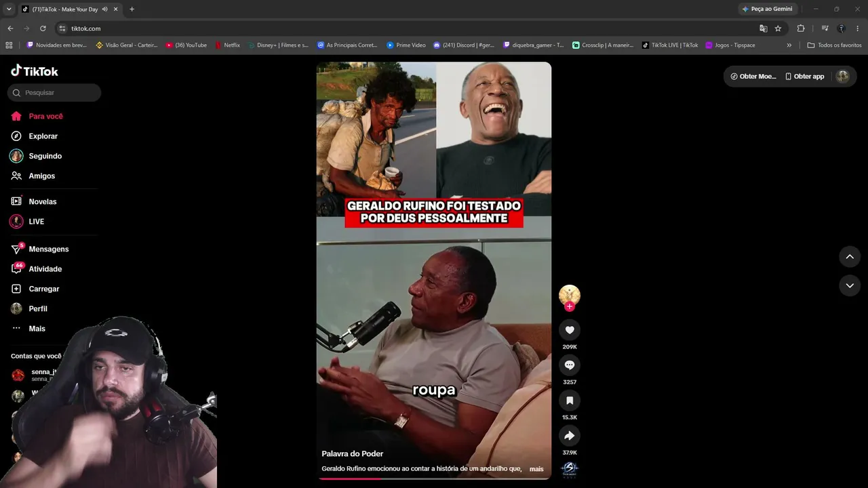The height and width of the screenshot is (488, 868).
Task: Open the Chrome profile avatar
Action: tap(841, 28)
